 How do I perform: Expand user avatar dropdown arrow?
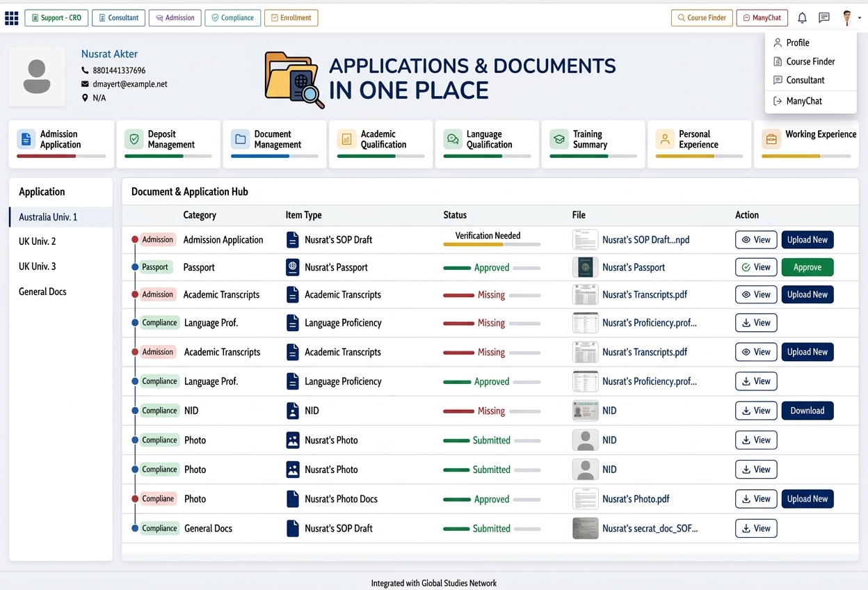860,19
